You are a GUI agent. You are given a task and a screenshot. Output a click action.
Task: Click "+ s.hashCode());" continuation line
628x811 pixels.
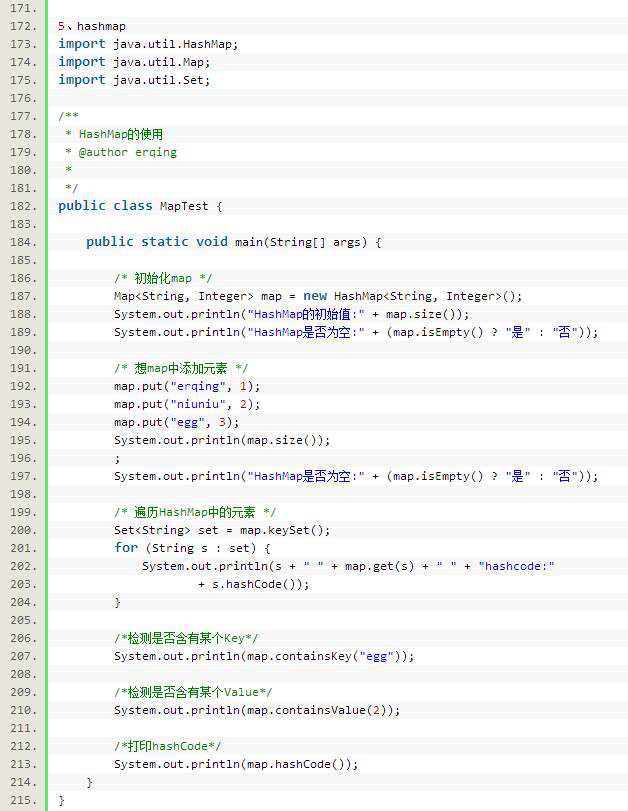(253, 584)
